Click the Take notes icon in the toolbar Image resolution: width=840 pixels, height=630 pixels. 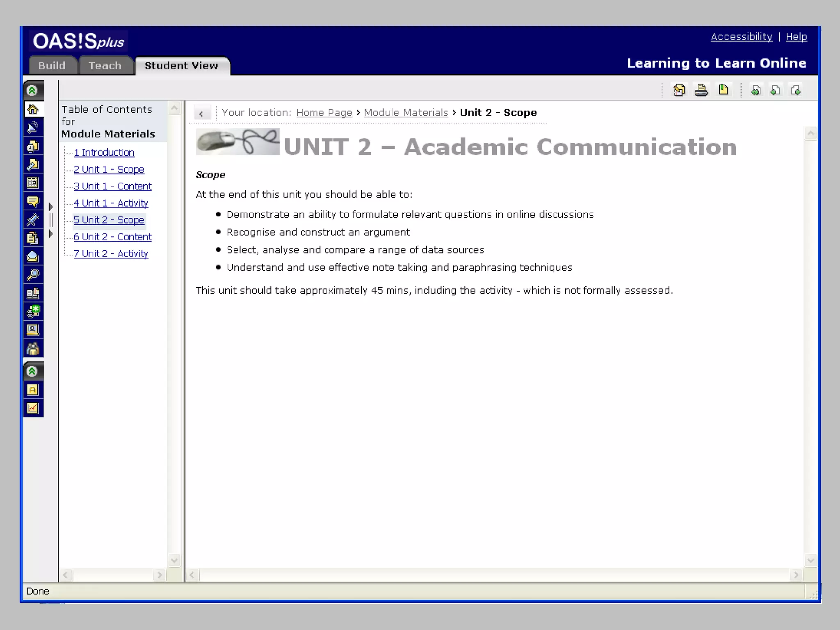[x=679, y=90]
